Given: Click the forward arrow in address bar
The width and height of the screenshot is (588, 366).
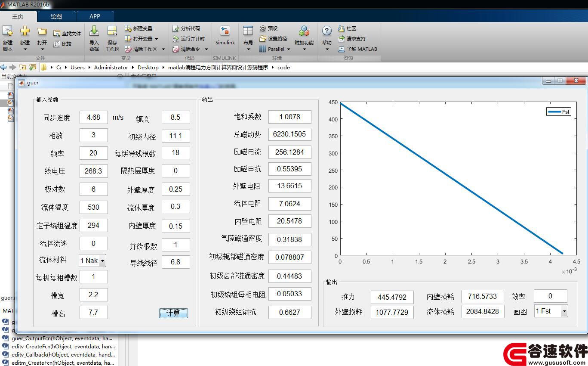Looking at the screenshot, I should (12, 67).
